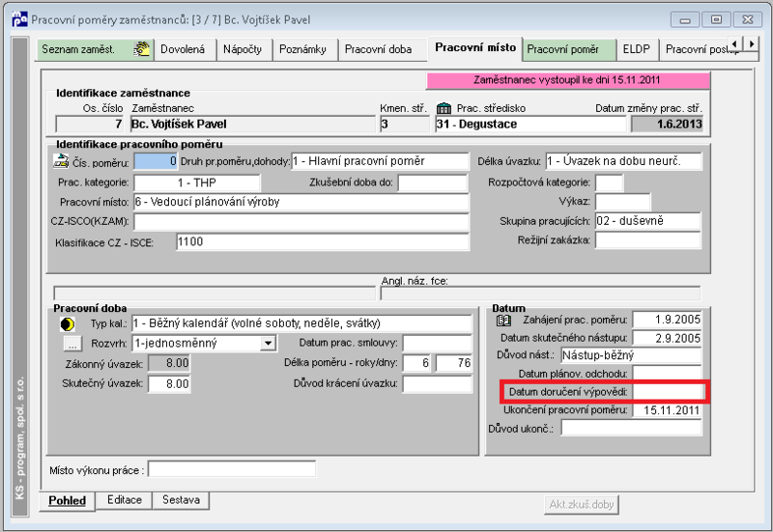Click the Klasifikace CZ - ISCE field

coord(323,242)
